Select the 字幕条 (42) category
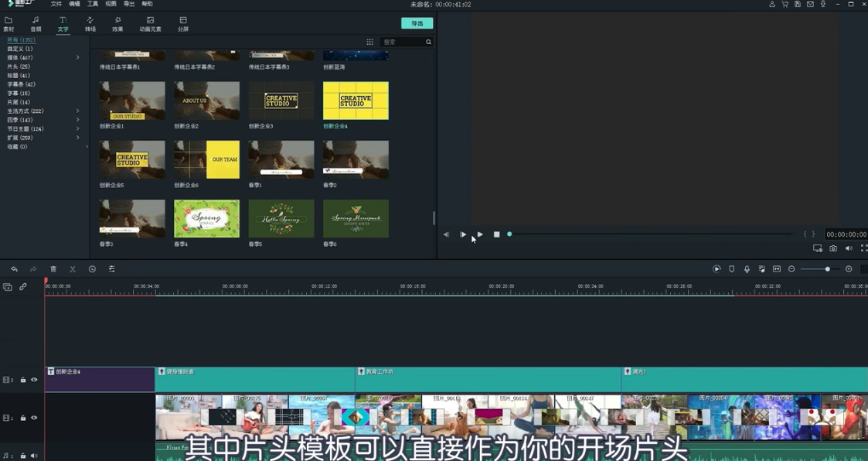This screenshot has height=461, width=868. 22,84
